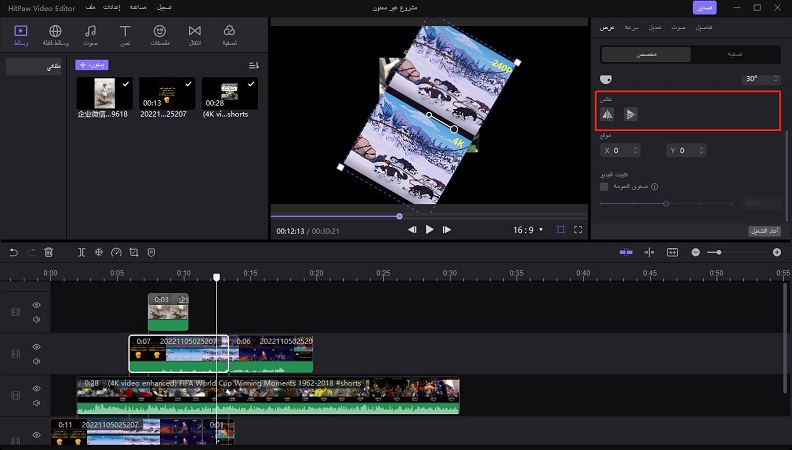Zoom in the timeline with plus button
This screenshot has width=792, height=450.
click(777, 252)
